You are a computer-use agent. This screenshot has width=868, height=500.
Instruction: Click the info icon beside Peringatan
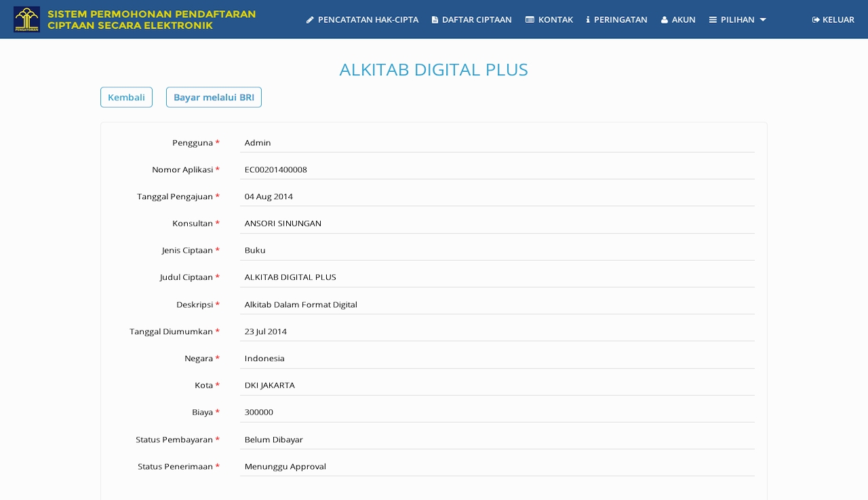pyautogui.click(x=588, y=20)
